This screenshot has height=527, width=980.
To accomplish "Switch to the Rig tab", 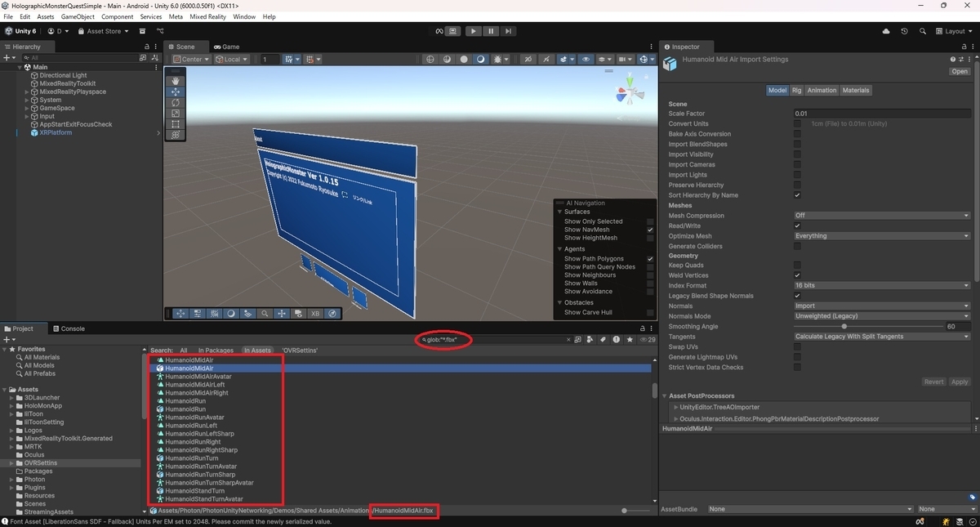I will [x=797, y=91].
